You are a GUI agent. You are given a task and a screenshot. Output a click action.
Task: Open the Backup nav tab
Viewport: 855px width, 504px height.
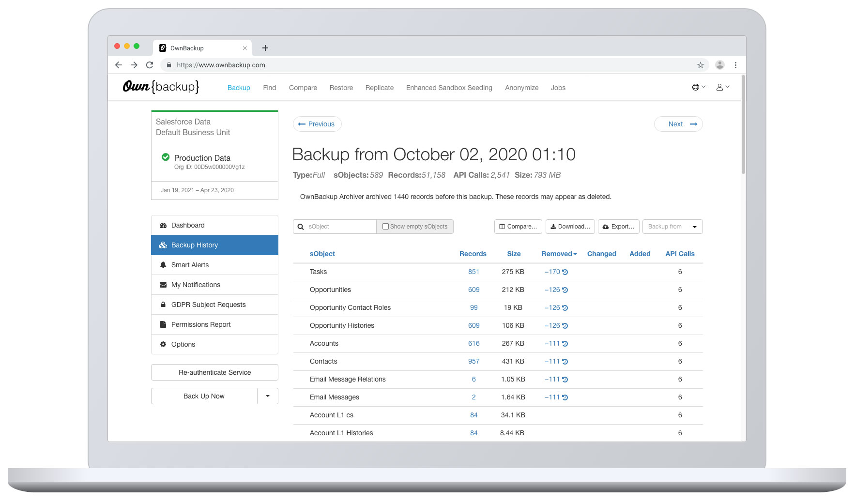pos(239,88)
